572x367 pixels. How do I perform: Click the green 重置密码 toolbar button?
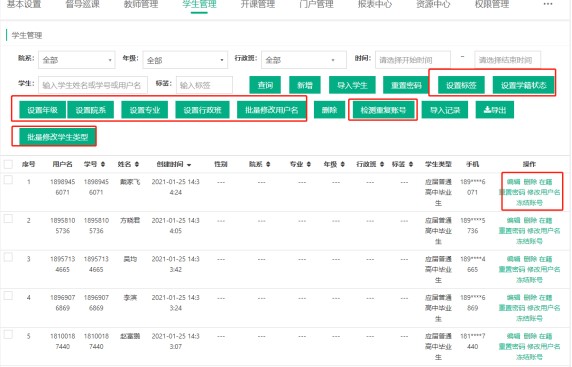pyautogui.click(x=406, y=85)
